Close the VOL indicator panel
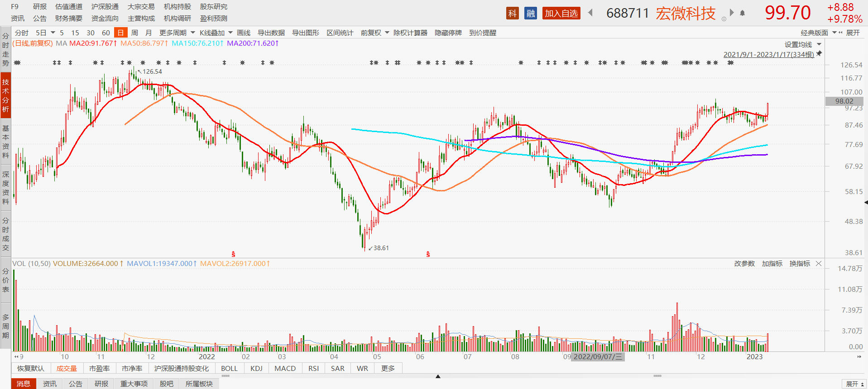Screen dimensions: 868x389 (x=819, y=264)
